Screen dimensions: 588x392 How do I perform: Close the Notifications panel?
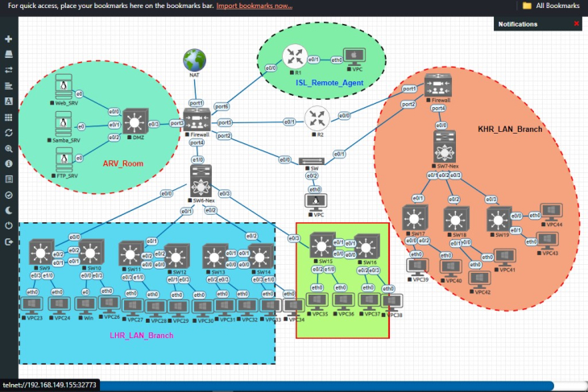tap(577, 23)
